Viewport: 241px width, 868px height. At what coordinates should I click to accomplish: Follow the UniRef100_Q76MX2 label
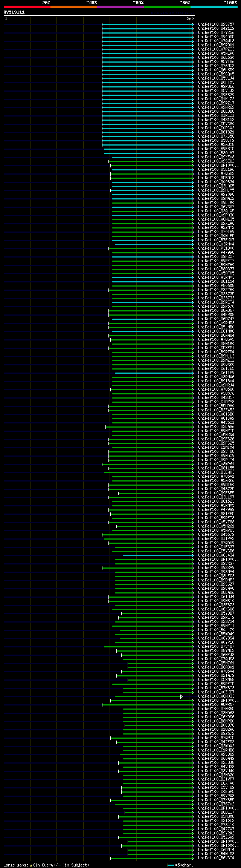[x=216, y=66]
